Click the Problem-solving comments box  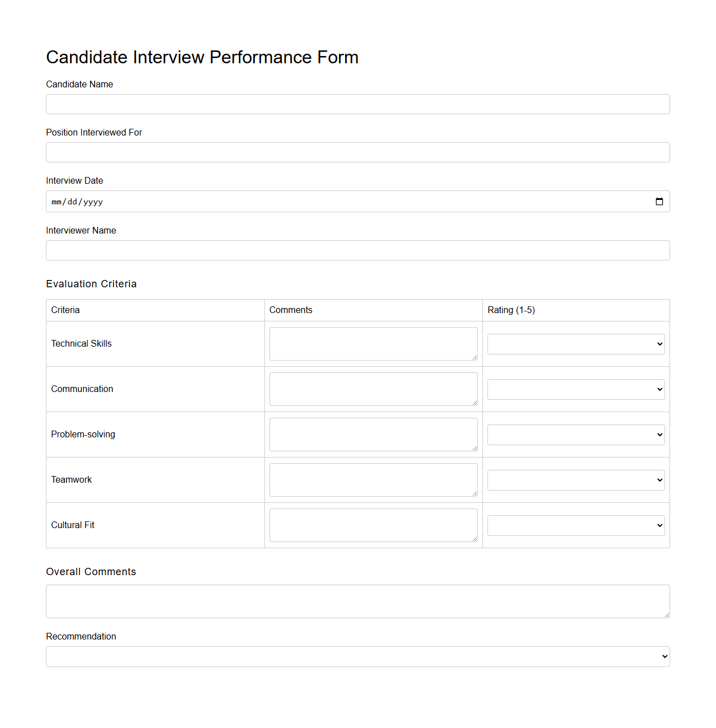click(373, 434)
